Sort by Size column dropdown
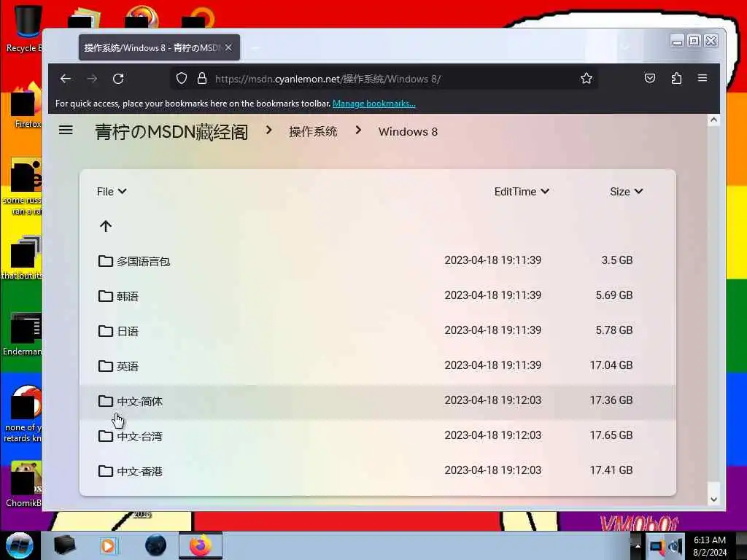 click(627, 192)
